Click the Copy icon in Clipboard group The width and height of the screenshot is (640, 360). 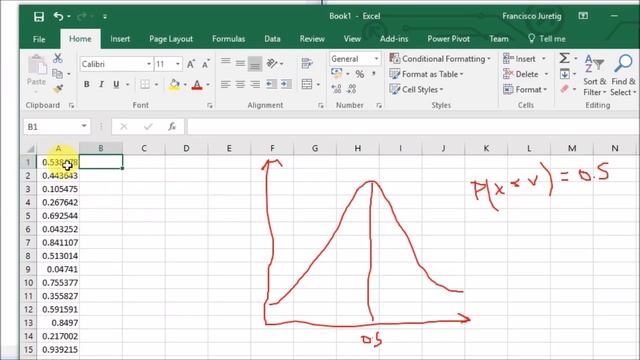click(58, 74)
